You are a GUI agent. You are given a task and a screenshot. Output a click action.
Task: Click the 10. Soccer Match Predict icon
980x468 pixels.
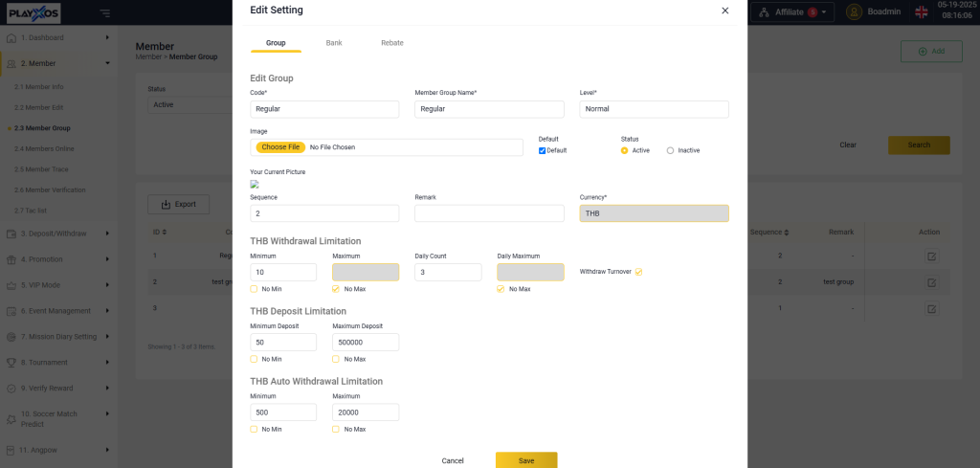11,418
